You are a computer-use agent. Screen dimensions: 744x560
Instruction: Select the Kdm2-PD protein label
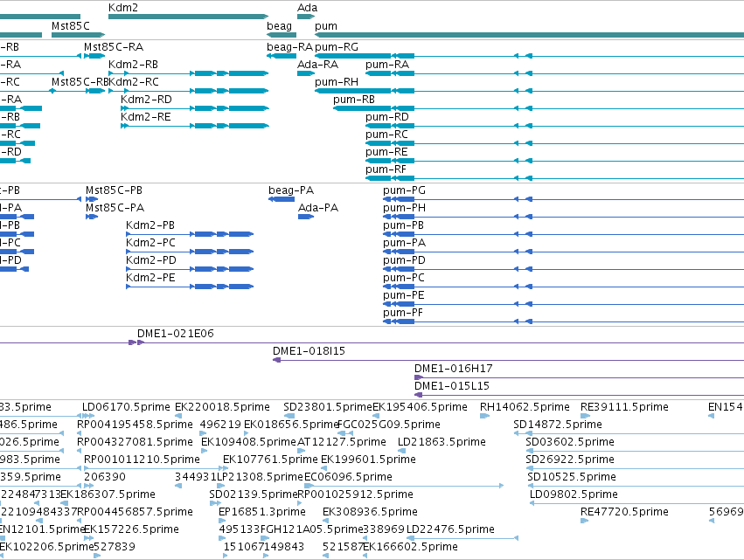(151, 260)
